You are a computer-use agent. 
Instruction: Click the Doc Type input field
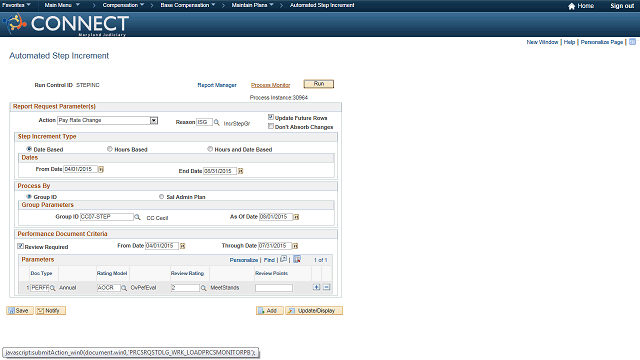click(x=40, y=288)
